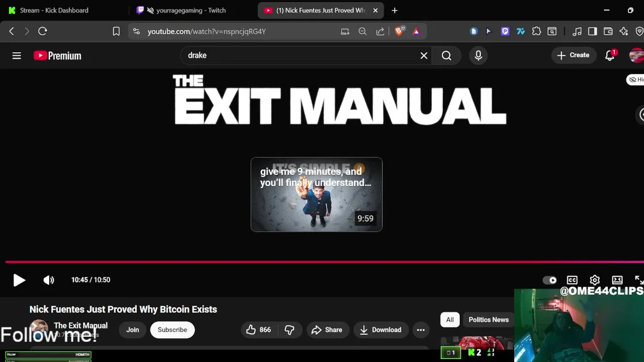644x362 pixels.
Task: Open video settings gear
Action: [x=595, y=280]
